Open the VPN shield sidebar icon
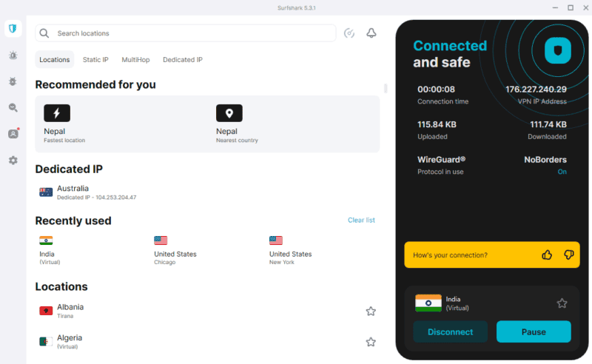The image size is (592, 364). 13,29
